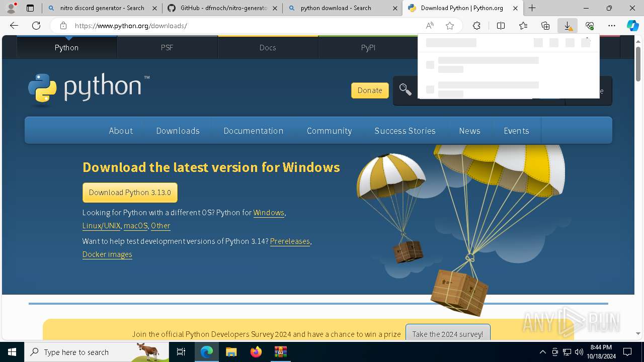Open a new tab with plus button

click(532, 8)
